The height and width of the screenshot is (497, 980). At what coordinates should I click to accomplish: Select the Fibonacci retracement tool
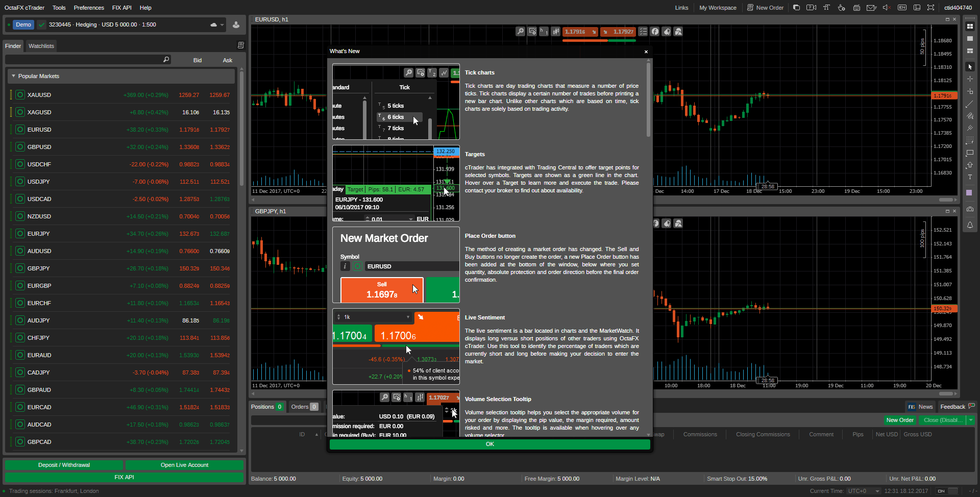[x=970, y=140]
